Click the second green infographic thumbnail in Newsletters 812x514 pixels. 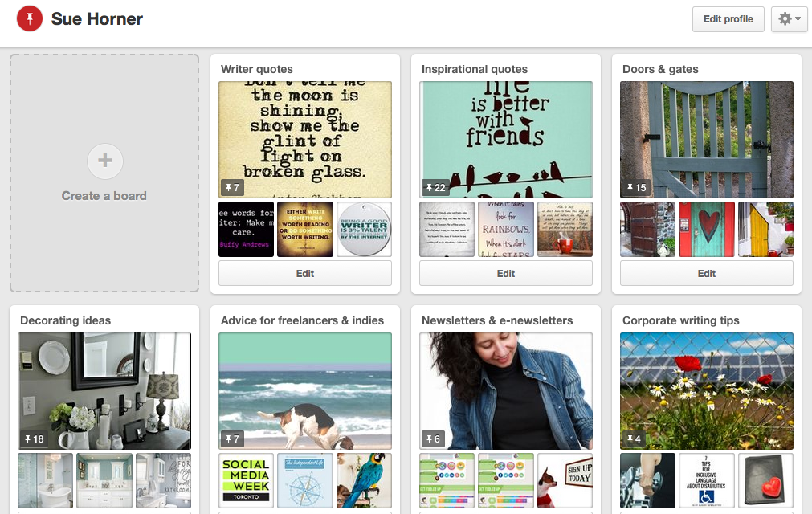(x=506, y=481)
